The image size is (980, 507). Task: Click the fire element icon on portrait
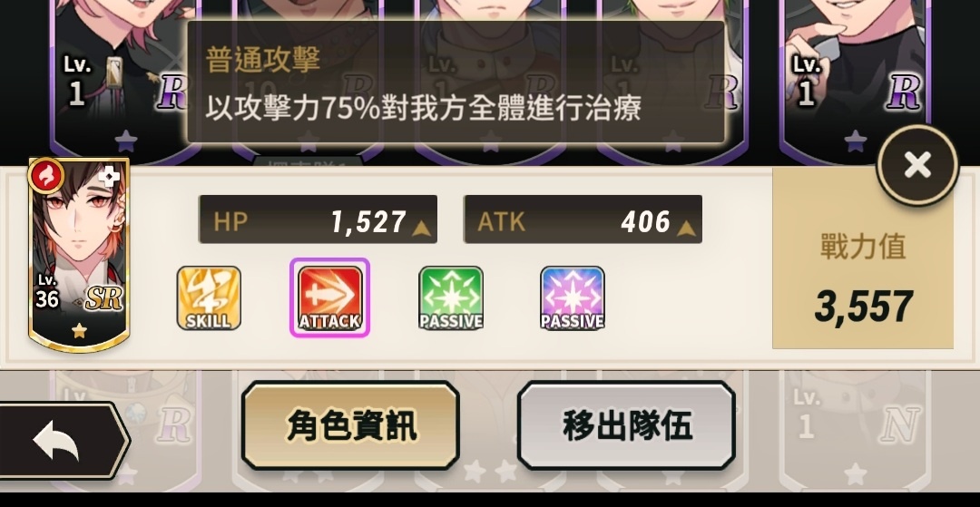pyautogui.click(x=45, y=175)
